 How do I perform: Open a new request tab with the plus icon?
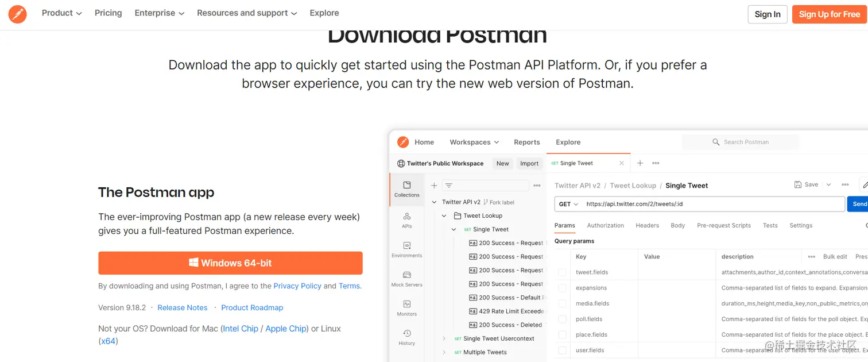pyautogui.click(x=640, y=163)
